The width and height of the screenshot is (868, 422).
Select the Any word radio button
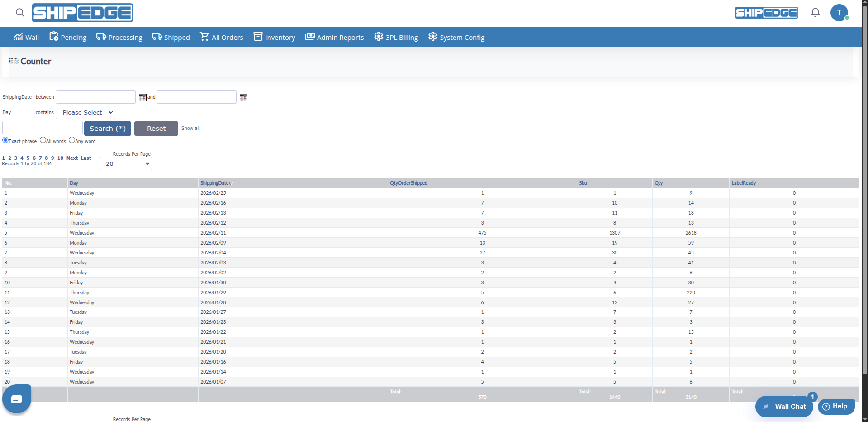click(72, 140)
